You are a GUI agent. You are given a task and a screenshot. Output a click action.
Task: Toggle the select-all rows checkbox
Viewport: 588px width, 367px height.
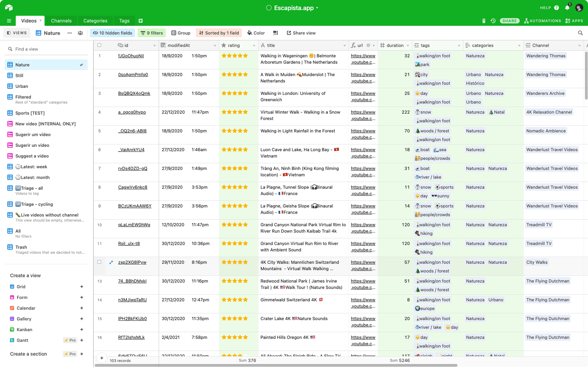click(x=99, y=45)
